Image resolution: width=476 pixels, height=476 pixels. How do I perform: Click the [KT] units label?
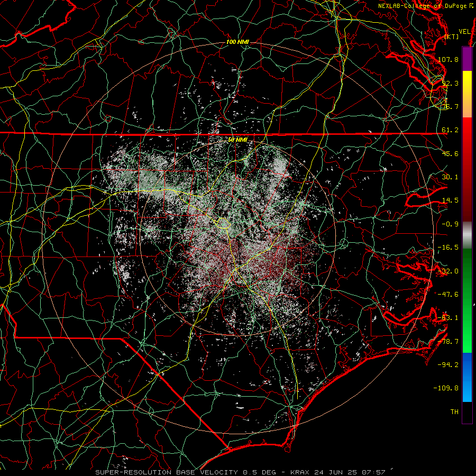point(452,36)
